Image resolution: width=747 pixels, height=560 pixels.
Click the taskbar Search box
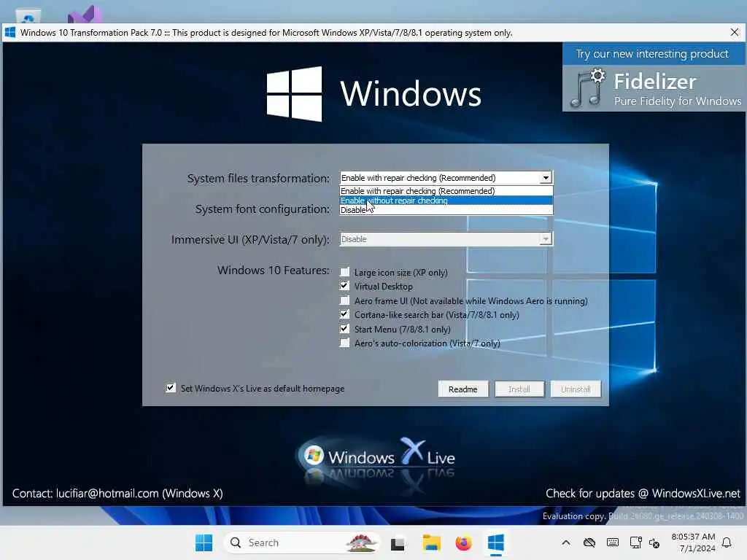301,542
